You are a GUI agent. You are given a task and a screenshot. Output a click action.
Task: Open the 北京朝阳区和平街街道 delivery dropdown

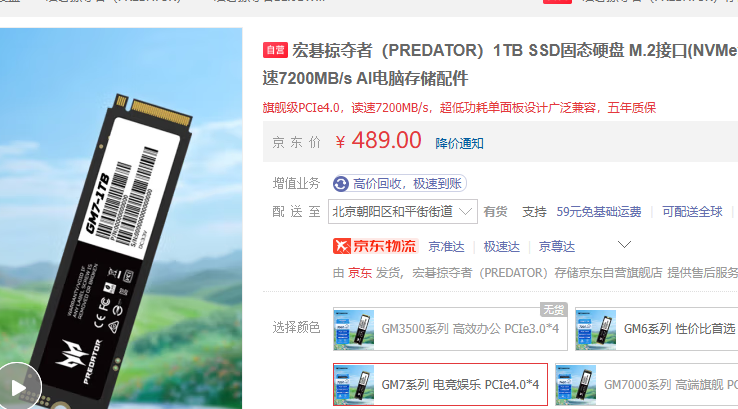[x=403, y=212]
